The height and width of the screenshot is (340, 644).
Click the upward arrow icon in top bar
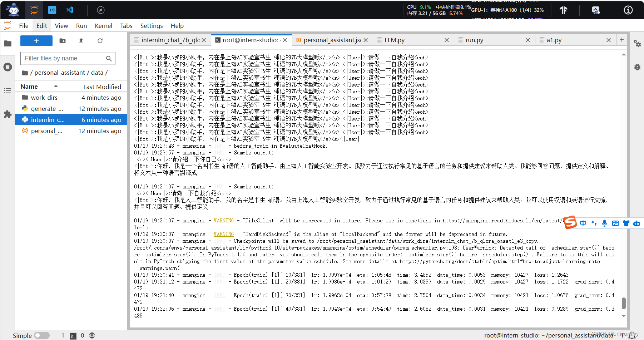click(x=563, y=10)
